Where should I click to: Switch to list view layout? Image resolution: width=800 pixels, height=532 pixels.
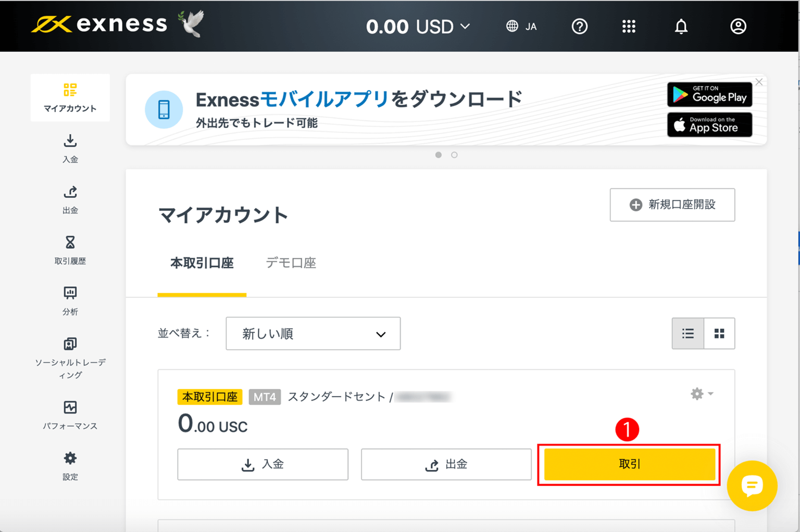point(688,333)
